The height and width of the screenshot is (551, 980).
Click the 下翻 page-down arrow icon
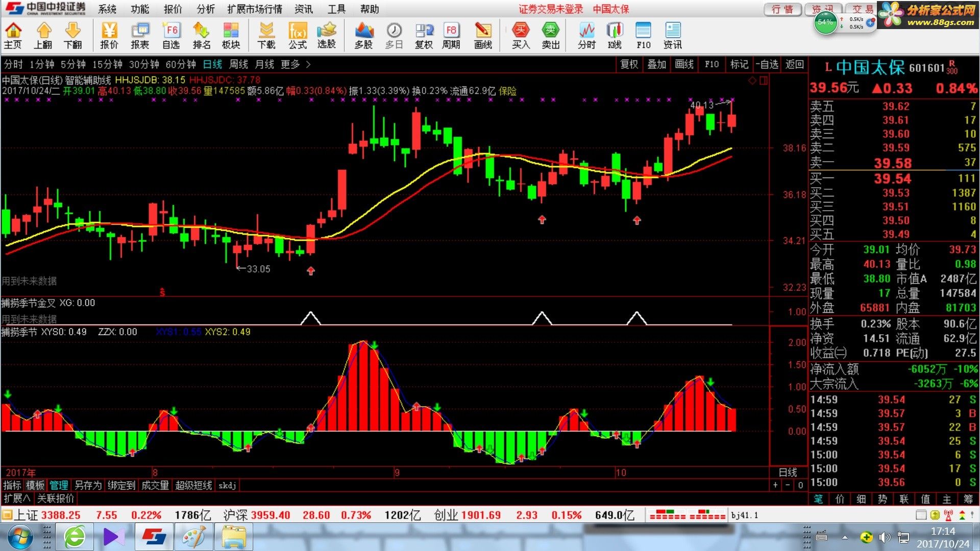pos(73,36)
